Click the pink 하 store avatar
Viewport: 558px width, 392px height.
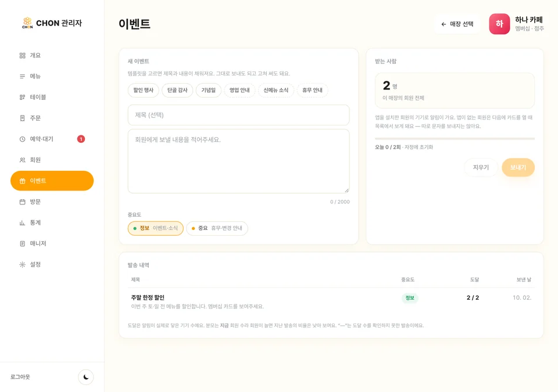pos(499,24)
